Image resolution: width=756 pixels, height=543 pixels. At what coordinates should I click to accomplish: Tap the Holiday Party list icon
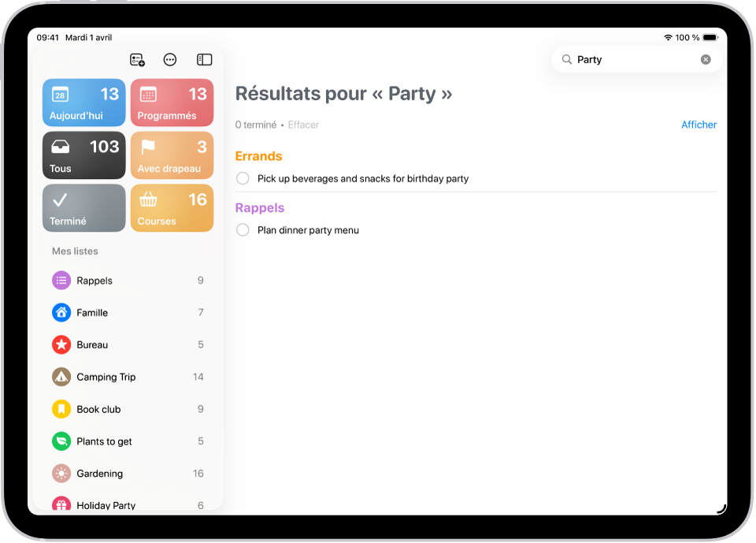(61, 505)
